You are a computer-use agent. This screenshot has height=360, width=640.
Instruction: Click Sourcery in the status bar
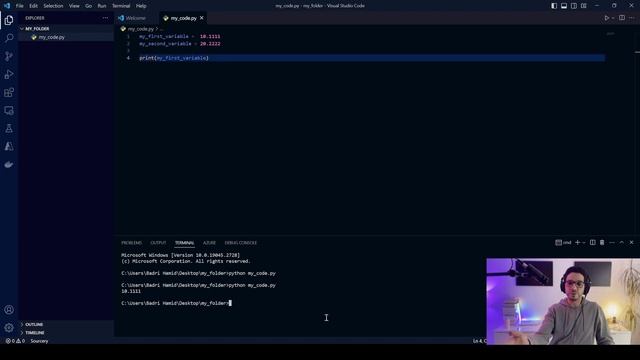(39, 341)
